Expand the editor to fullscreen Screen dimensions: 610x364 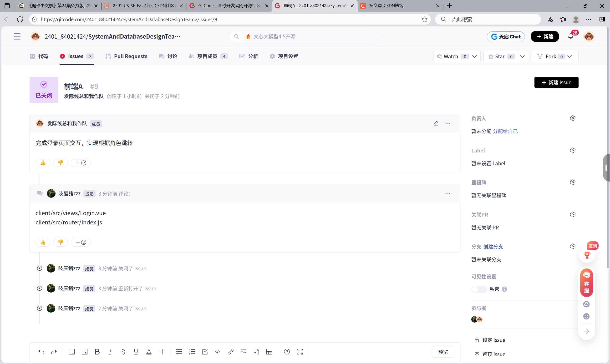[x=300, y=352]
